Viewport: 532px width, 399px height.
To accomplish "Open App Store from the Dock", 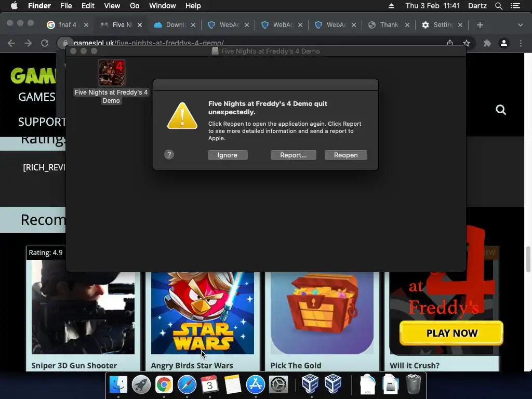I will [256, 384].
